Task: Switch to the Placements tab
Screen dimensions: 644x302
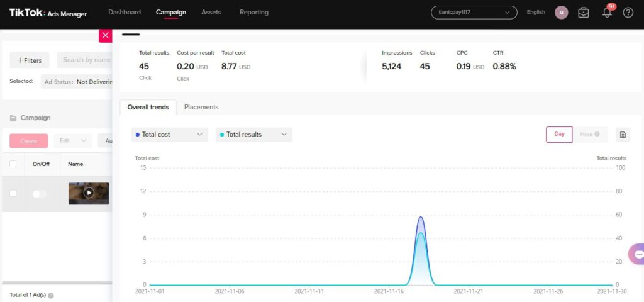Action: 201,107
